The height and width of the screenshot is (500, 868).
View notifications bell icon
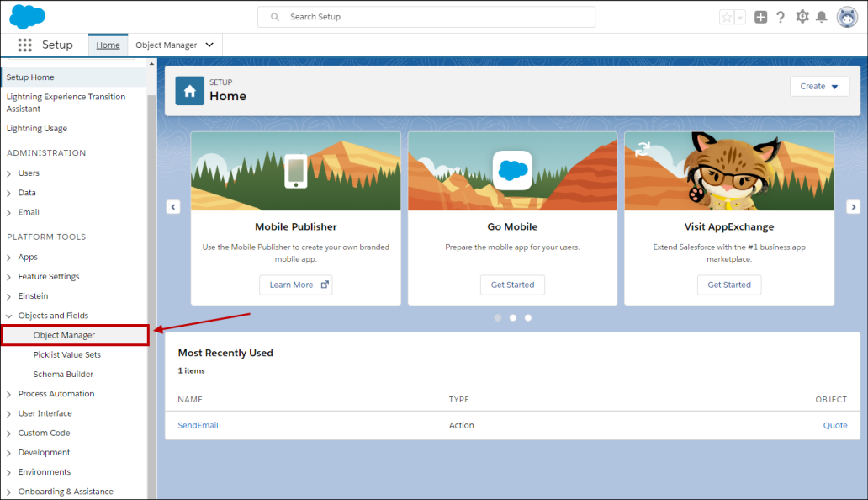(822, 17)
